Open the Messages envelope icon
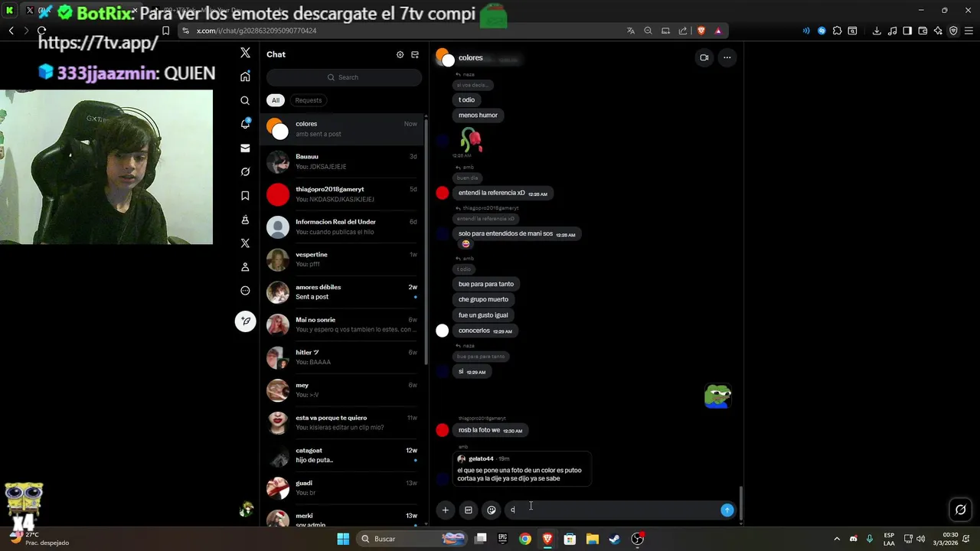The height and width of the screenshot is (551, 980). [245, 148]
